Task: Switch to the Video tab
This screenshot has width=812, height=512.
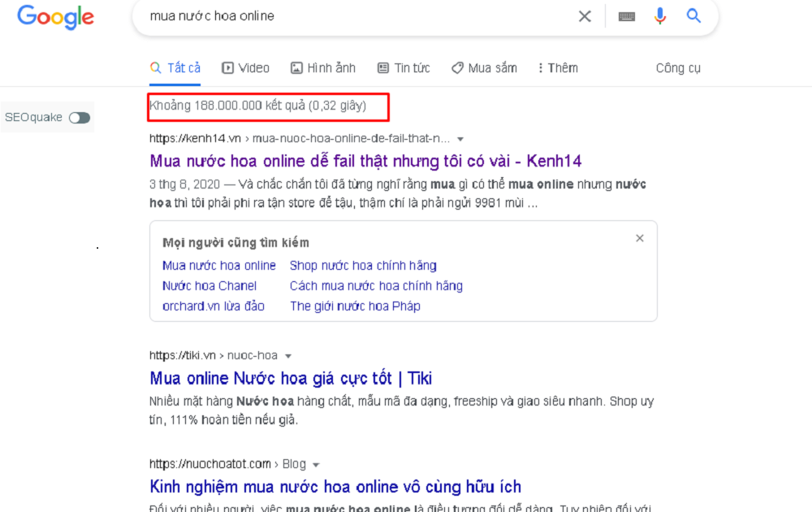Action: pos(245,68)
